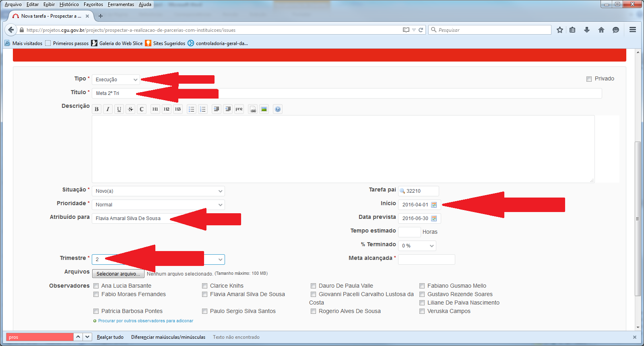Open the Ferramentas menu

[x=121, y=4]
